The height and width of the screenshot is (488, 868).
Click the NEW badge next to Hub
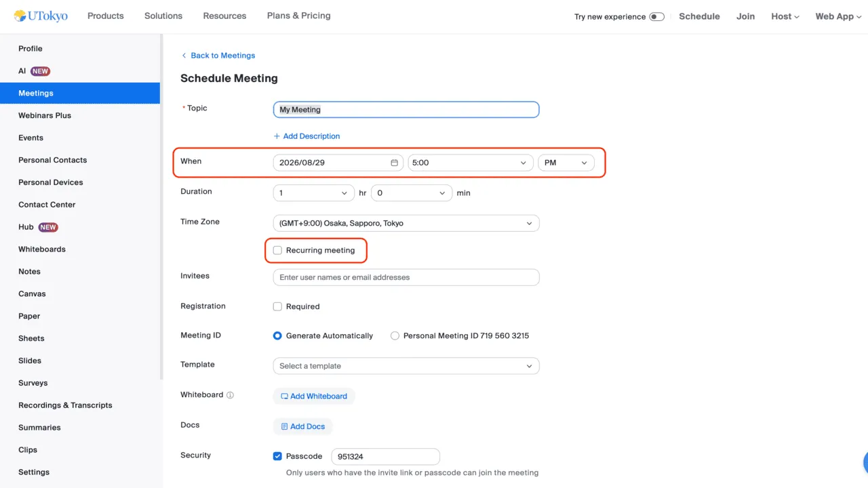tap(48, 227)
